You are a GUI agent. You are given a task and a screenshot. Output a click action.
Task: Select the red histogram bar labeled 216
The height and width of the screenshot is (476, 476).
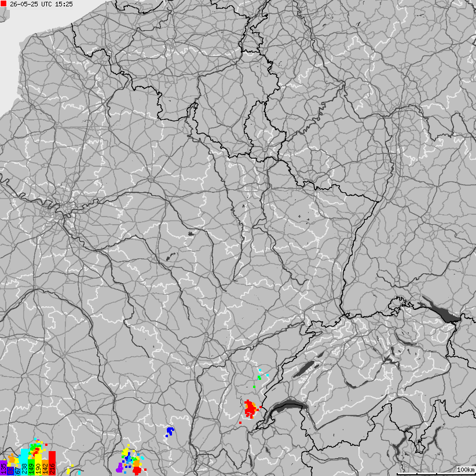click(x=52, y=463)
